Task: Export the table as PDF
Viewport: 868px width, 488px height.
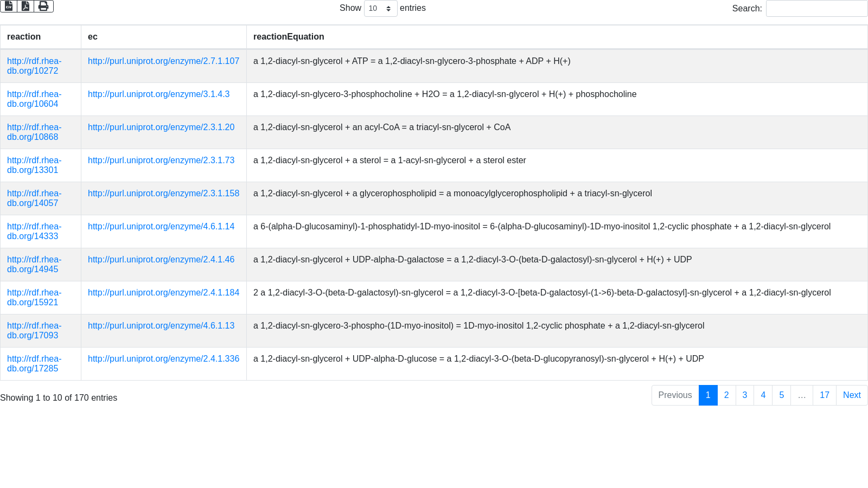Action: tap(25, 6)
